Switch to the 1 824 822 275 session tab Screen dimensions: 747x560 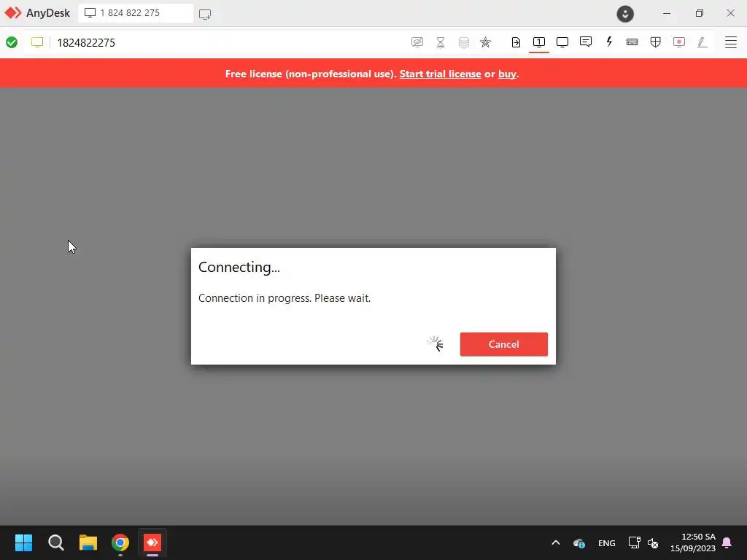pos(136,13)
